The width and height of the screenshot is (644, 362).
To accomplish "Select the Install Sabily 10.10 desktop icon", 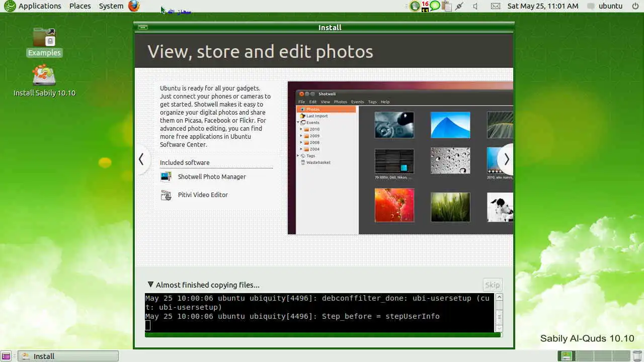I will [x=44, y=80].
